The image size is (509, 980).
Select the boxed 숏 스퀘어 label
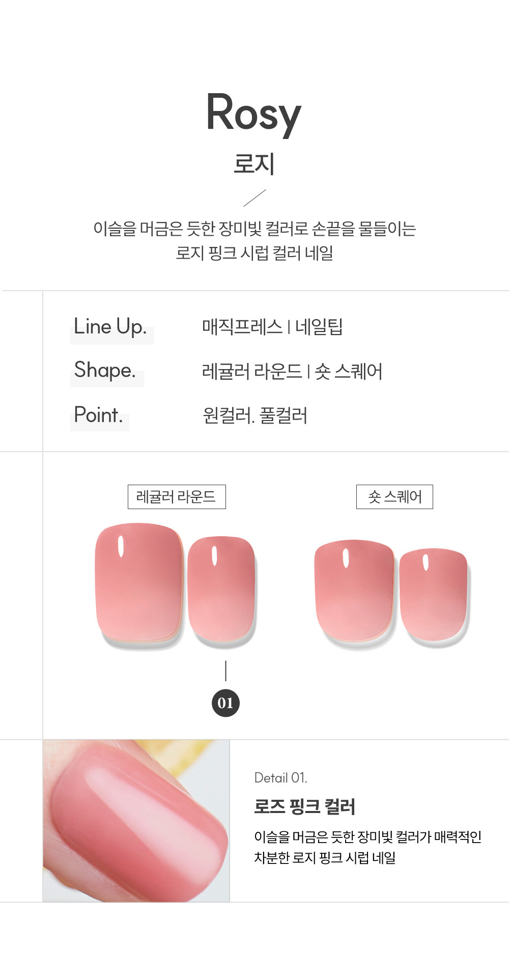coord(394,497)
